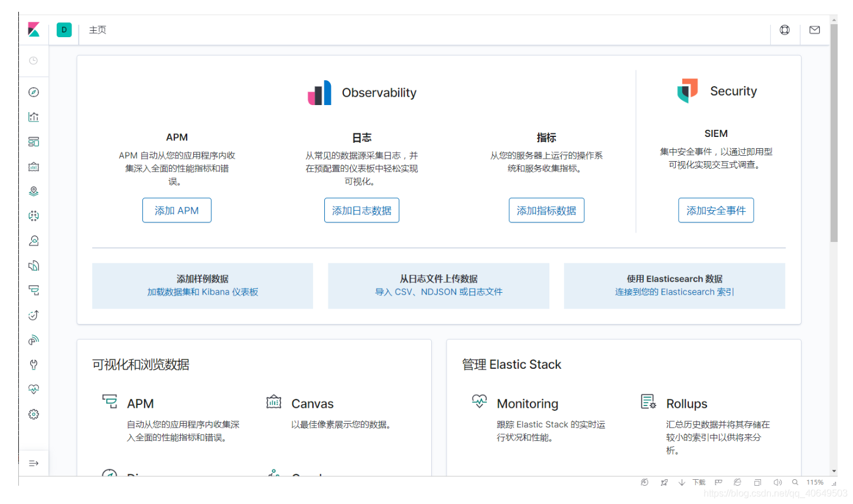
Task: Open Dev Tools wrench icon in sidebar
Action: [34, 365]
